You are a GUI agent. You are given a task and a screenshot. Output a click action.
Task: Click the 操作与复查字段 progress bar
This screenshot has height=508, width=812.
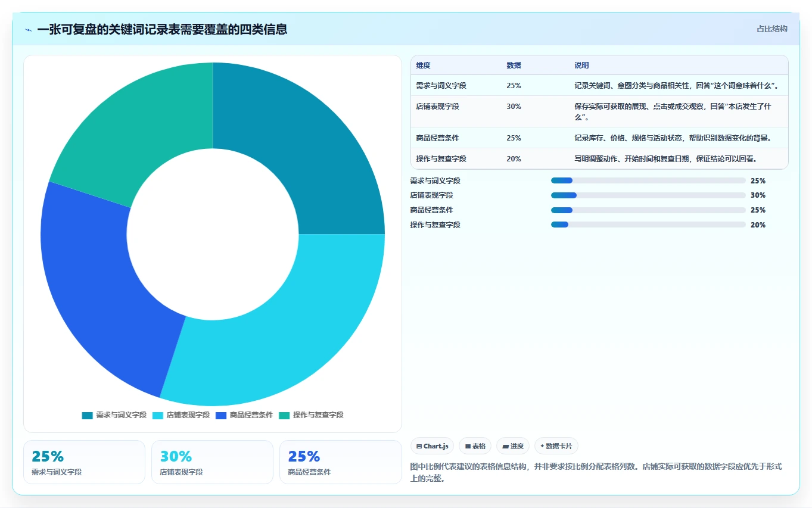[x=648, y=225]
